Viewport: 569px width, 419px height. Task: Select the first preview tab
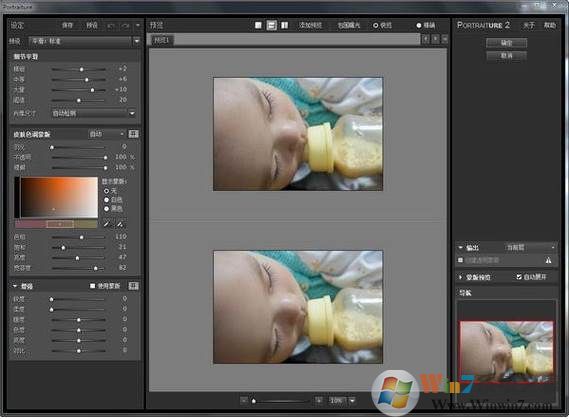(162, 40)
